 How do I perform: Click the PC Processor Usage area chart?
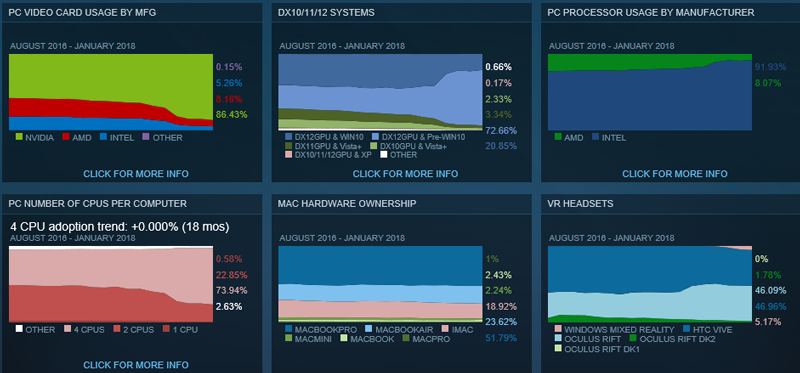click(649, 92)
